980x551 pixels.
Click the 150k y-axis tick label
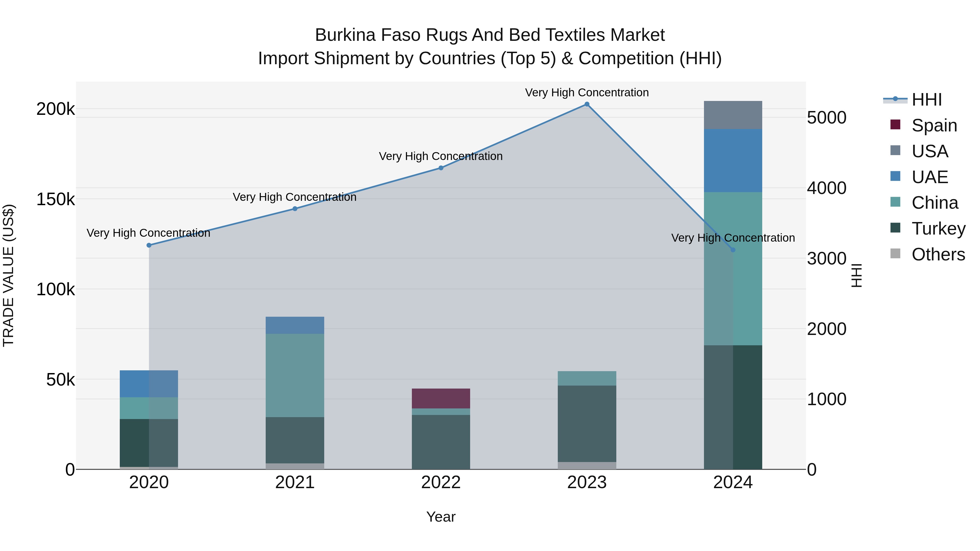point(56,199)
